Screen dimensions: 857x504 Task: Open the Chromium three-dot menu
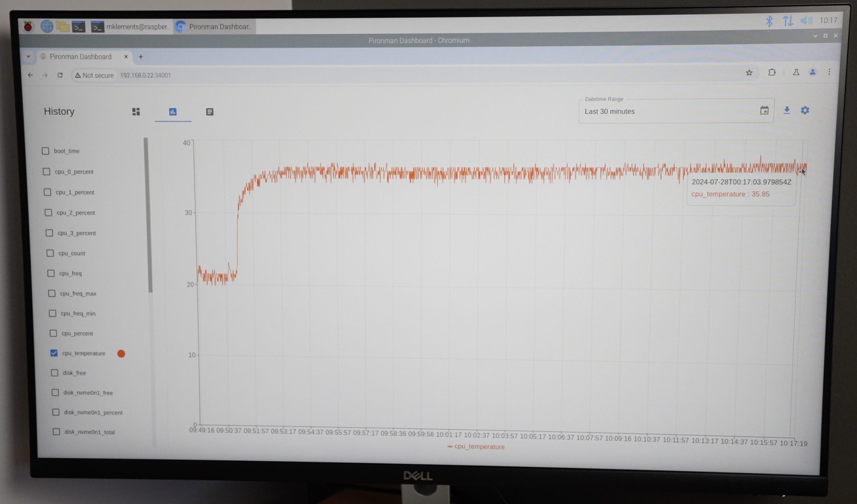tap(829, 72)
